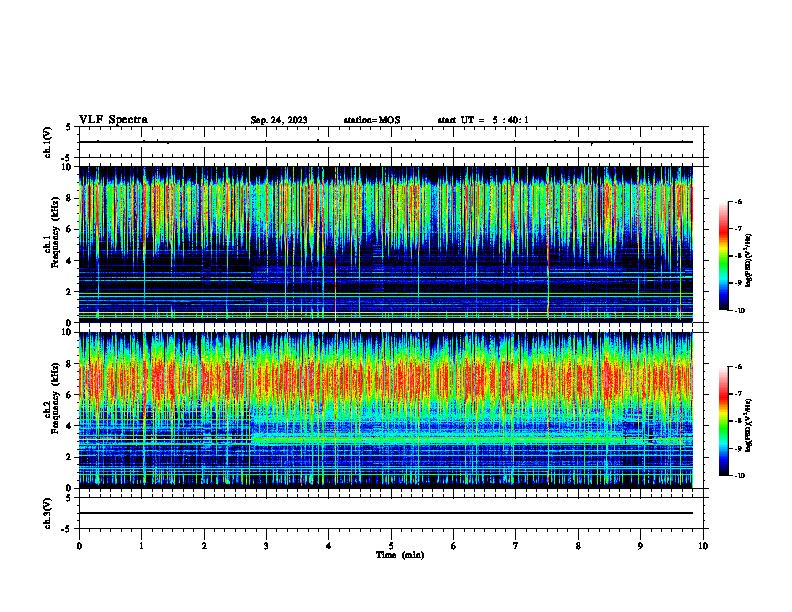Click the ch.1 voltage waveform trace
This screenshot has width=792, height=612.
(x=386, y=142)
